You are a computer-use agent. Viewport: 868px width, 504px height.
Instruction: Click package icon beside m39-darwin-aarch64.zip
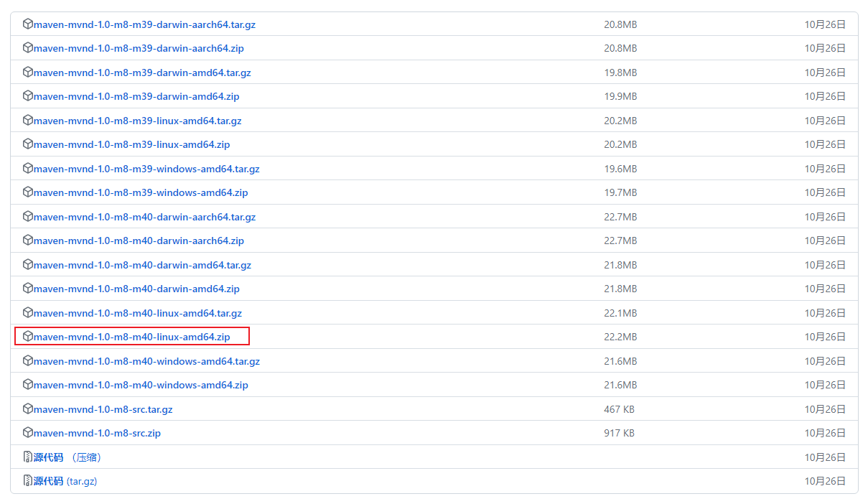point(28,48)
